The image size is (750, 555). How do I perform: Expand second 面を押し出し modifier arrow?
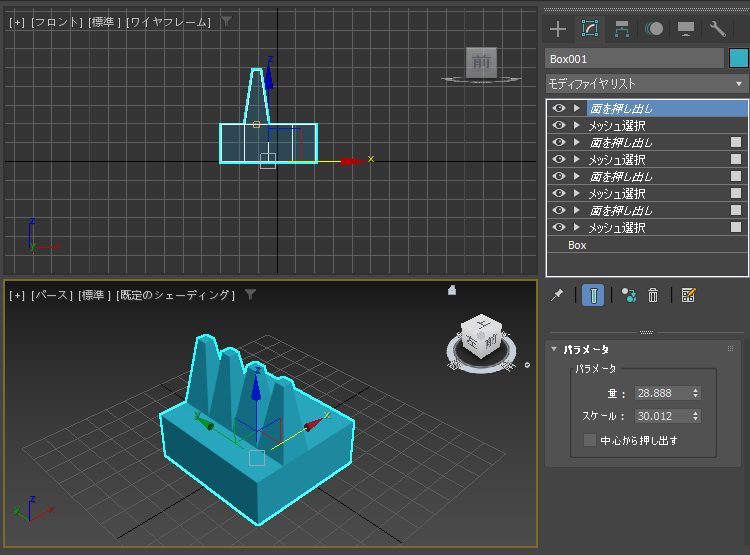(577, 142)
